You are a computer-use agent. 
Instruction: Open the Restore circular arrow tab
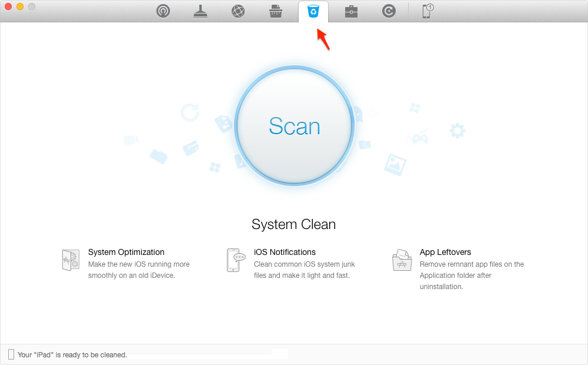(x=389, y=11)
